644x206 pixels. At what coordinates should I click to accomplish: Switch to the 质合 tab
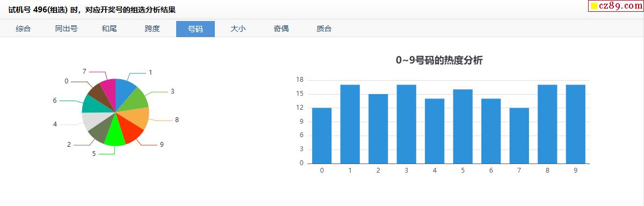[x=324, y=29]
